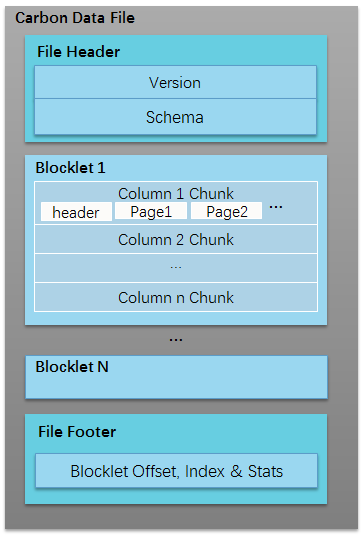Select the Page2 box
Image resolution: width=363 pixels, height=536 pixels.
click(x=226, y=211)
